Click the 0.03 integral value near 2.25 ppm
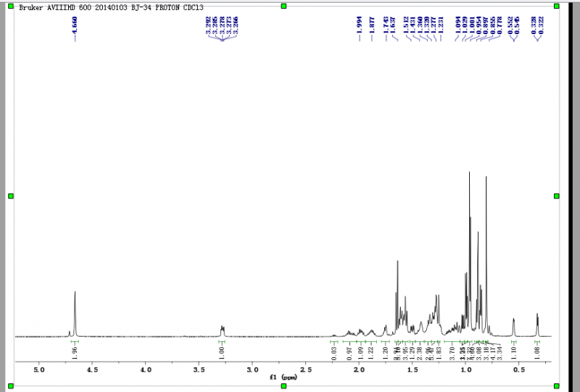580x392 pixels. (x=334, y=353)
